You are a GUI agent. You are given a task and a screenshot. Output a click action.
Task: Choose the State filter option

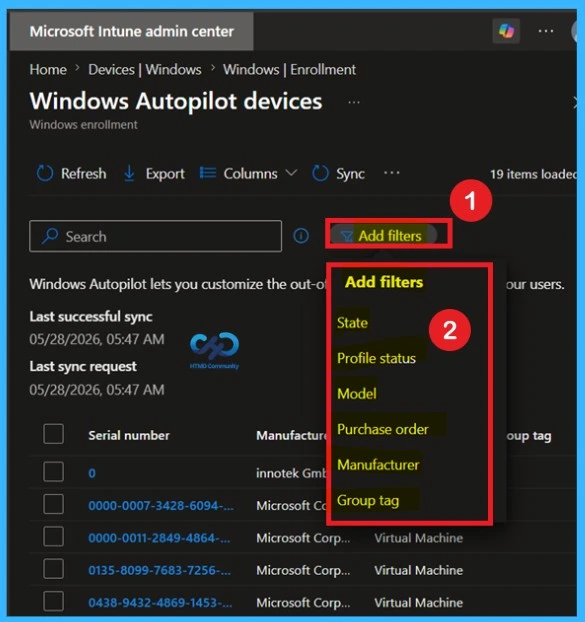pos(352,323)
